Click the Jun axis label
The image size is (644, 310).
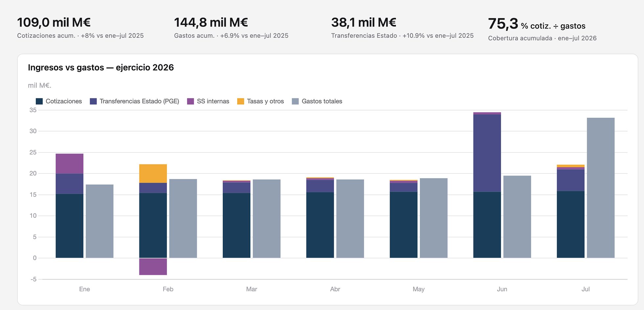502,289
